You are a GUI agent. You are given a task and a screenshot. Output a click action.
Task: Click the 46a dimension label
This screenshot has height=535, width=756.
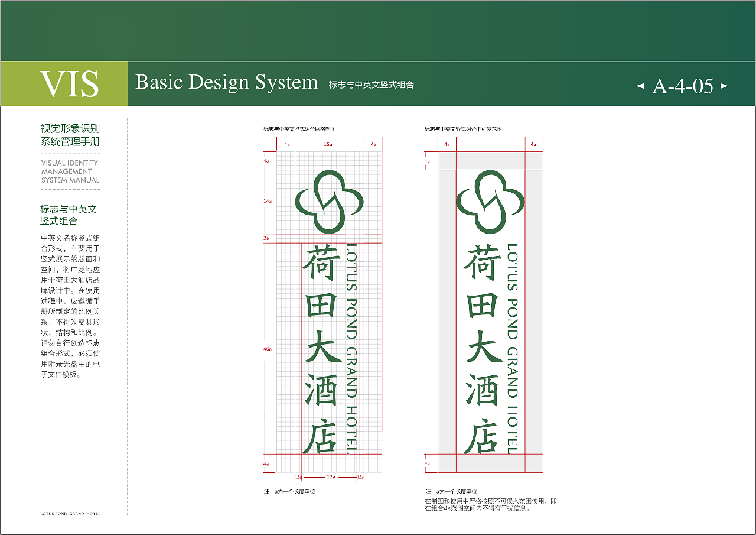[x=267, y=349]
